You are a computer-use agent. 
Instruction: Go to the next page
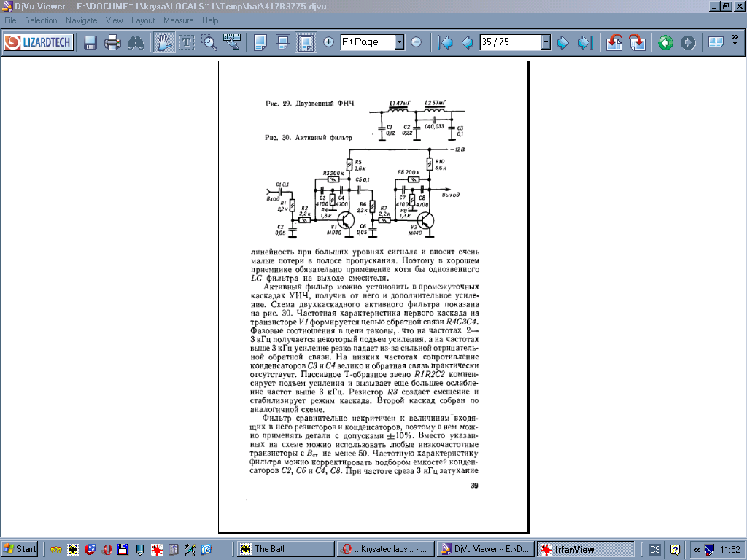pyautogui.click(x=562, y=42)
